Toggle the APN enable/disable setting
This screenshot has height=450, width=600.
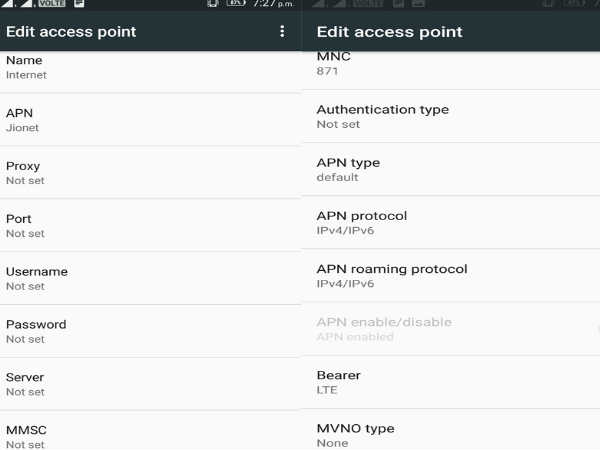(451, 329)
